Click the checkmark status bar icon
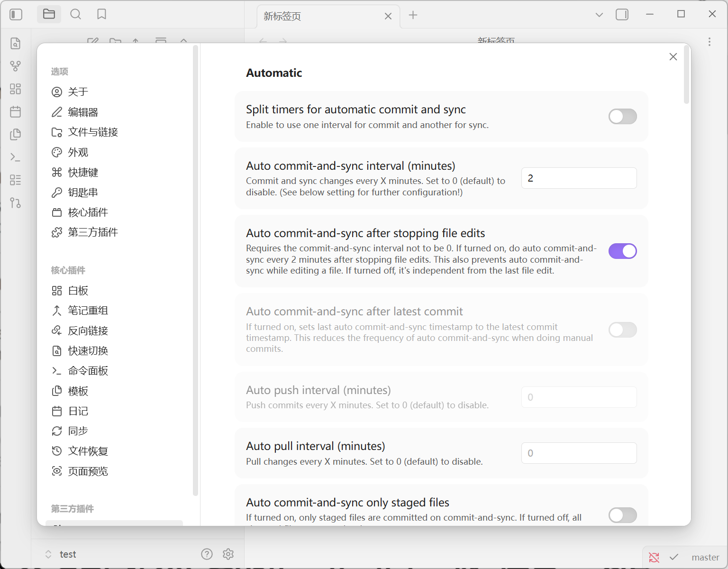The image size is (728, 569). 674,557
